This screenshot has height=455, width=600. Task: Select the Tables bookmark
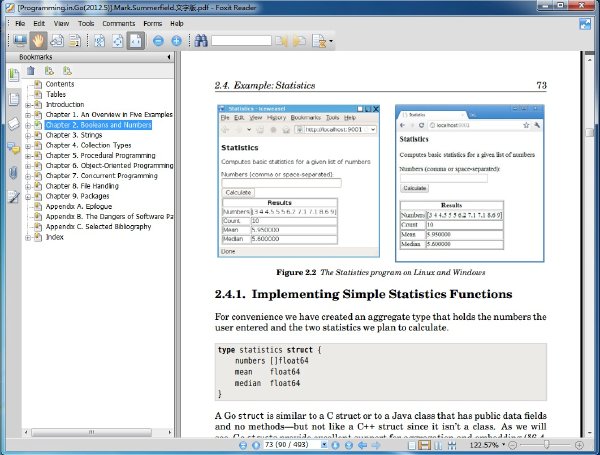tap(56, 94)
